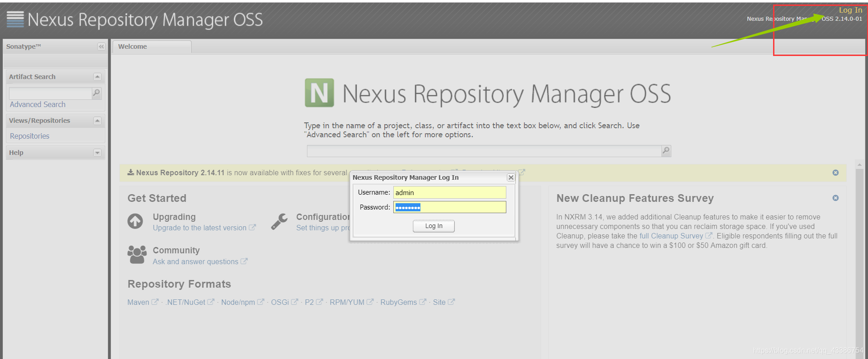Click Upgrading heading text

coord(174,217)
